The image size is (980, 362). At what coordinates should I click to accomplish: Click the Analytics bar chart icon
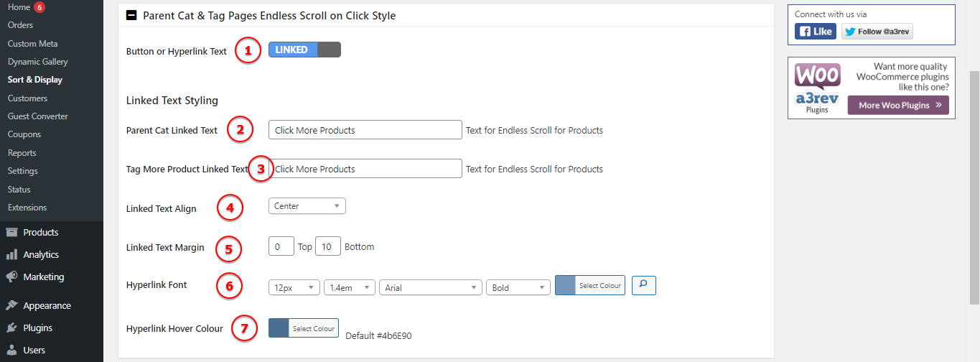click(x=11, y=255)
